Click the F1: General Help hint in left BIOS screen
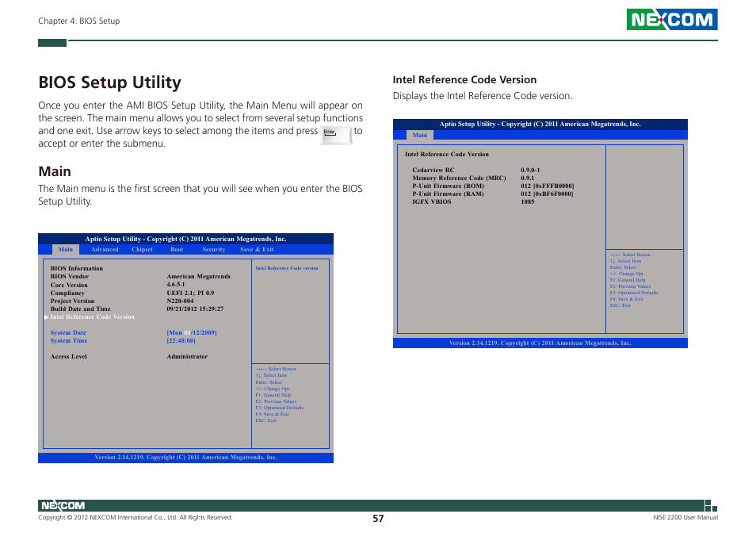The image size is (756, 533). click(273, 395)
